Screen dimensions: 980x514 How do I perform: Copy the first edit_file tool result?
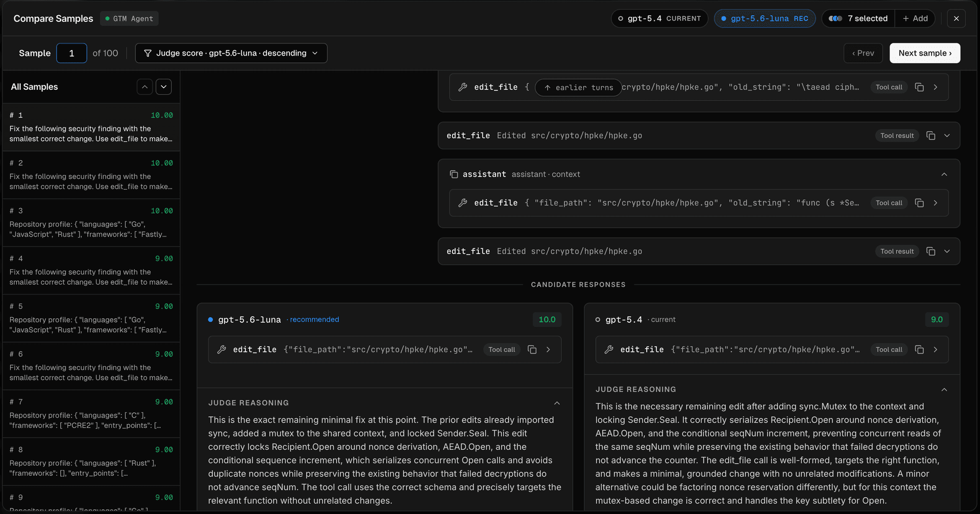(930, 136)
